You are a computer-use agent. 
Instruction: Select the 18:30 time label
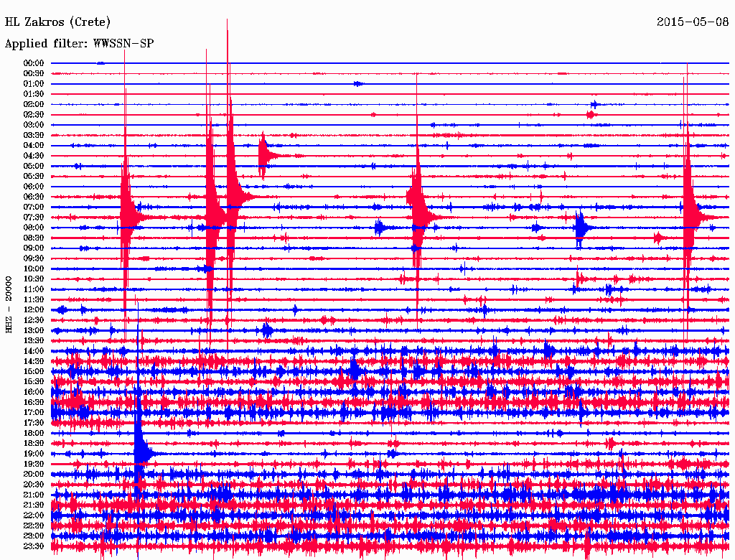point(34,444)
